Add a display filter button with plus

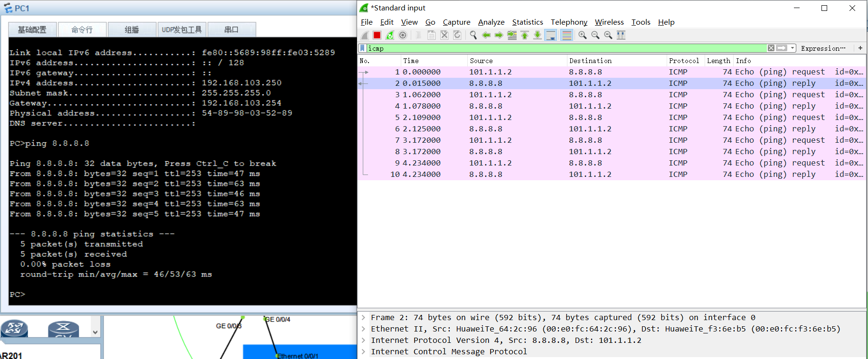[x=860, y=48]
